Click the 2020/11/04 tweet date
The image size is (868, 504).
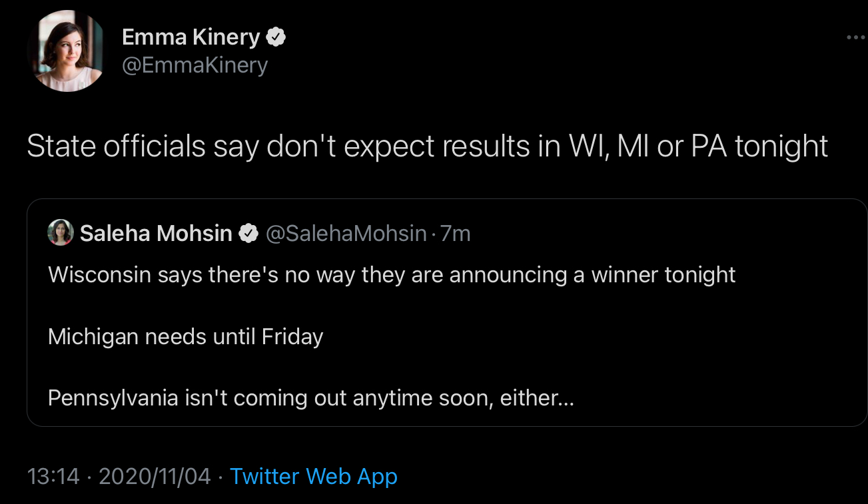tap(155, 477)
